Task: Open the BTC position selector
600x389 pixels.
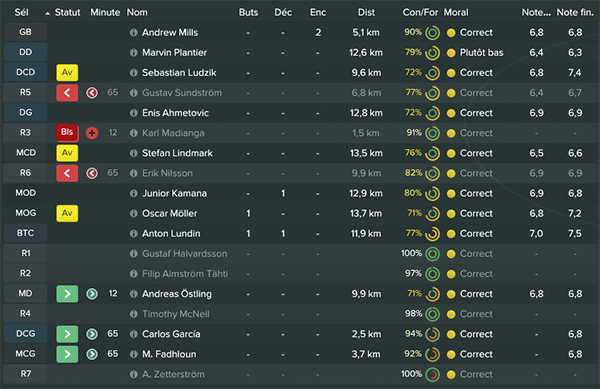Action: tap(25, 233)
